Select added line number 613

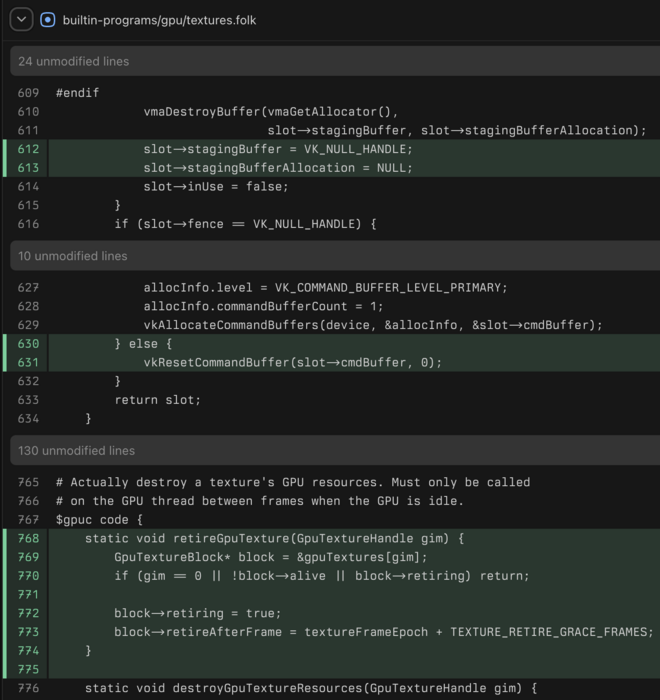[28, 168]
